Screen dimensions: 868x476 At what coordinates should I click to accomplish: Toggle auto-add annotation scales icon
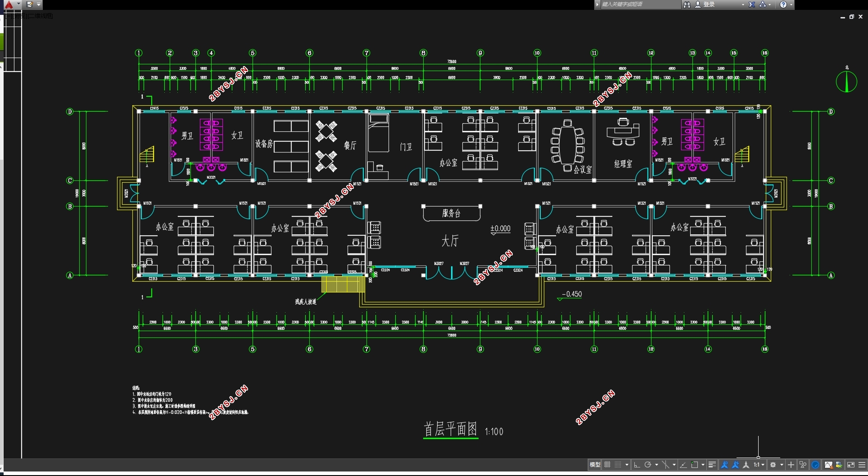(736, 465)
